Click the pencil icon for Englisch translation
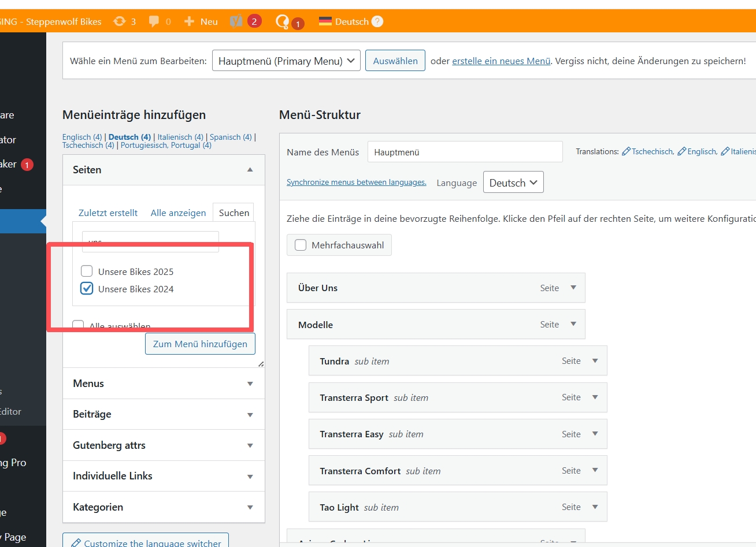 pos(681,151)
